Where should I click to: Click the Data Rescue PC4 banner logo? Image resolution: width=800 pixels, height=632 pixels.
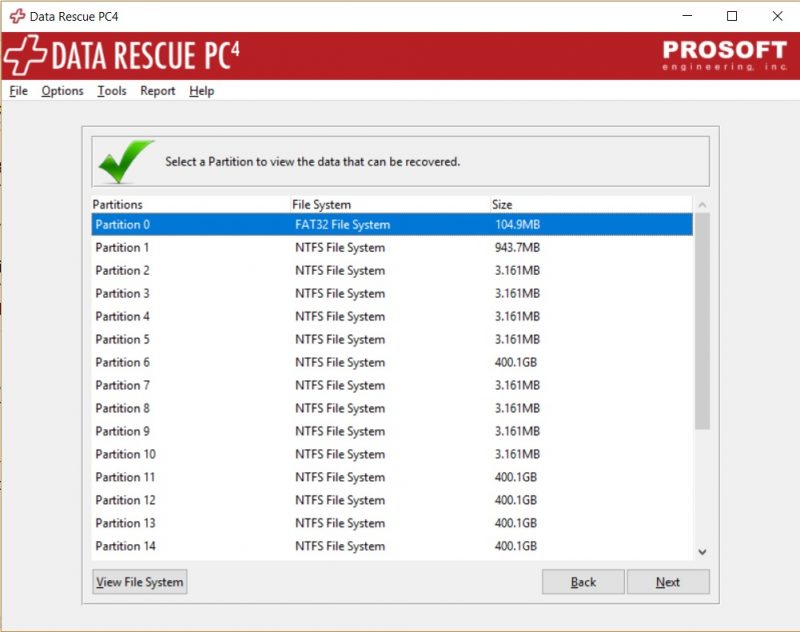pos(121,55)
